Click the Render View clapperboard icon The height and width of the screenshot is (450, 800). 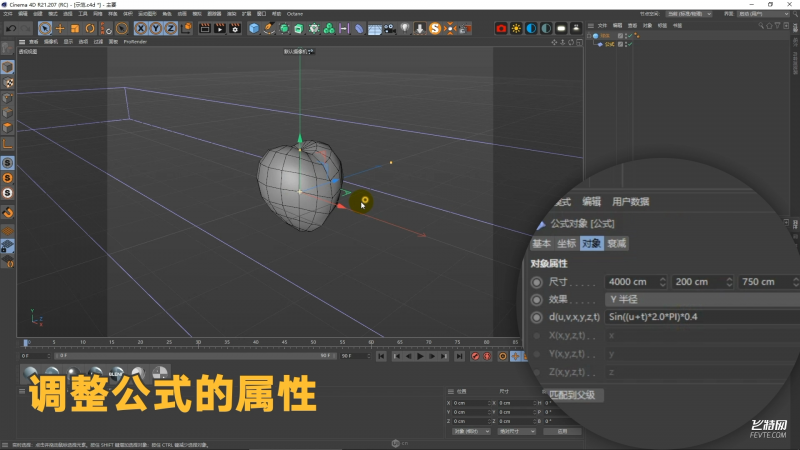[x=205, y=29]
